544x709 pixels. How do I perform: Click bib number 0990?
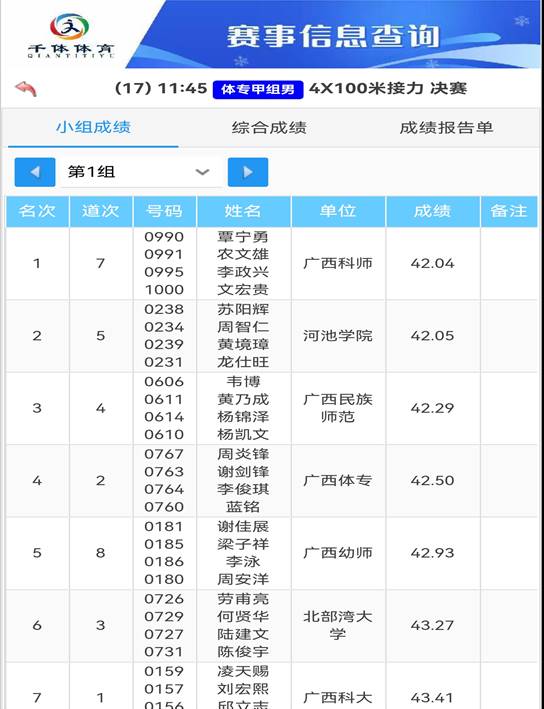(x=164, y=236)
